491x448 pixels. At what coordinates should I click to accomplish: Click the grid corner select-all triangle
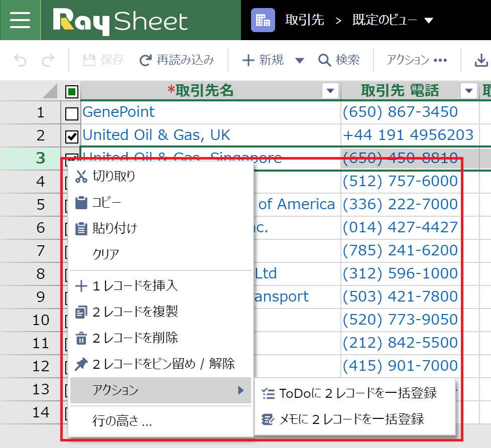tap(50, 91)
